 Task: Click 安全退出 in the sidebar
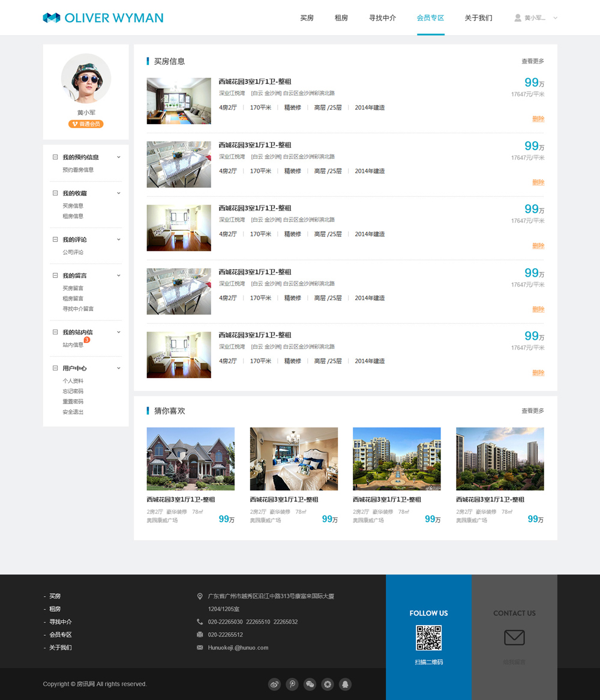pos(73,412)
